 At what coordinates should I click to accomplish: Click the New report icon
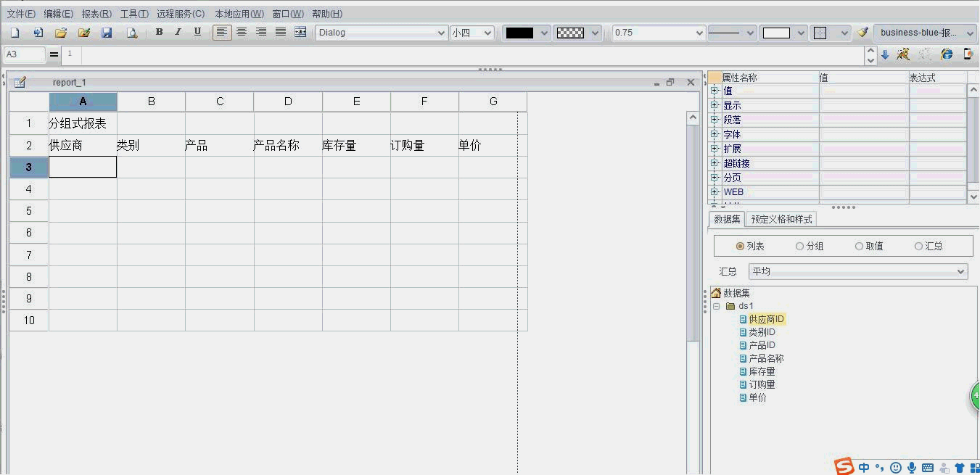point(15,33)
